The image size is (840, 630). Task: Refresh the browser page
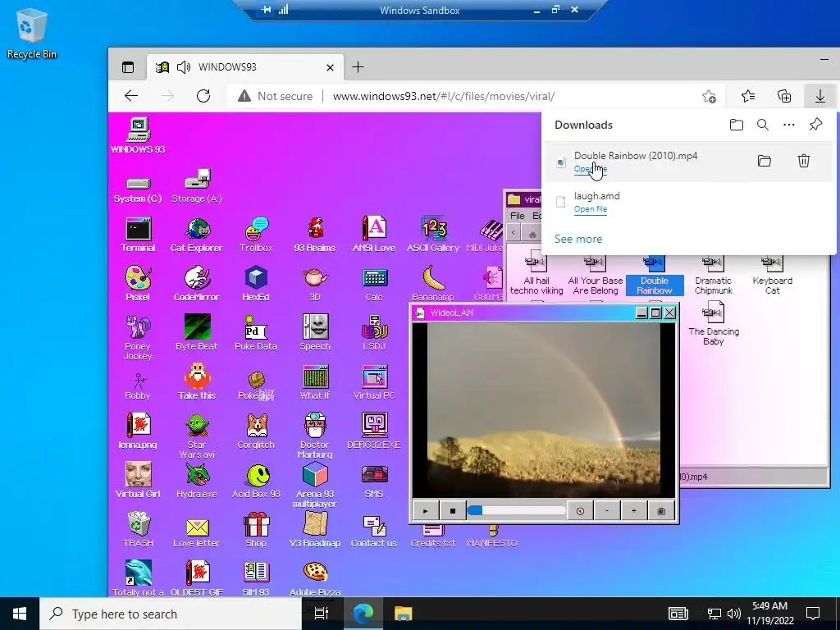click(x=203, y=97)
